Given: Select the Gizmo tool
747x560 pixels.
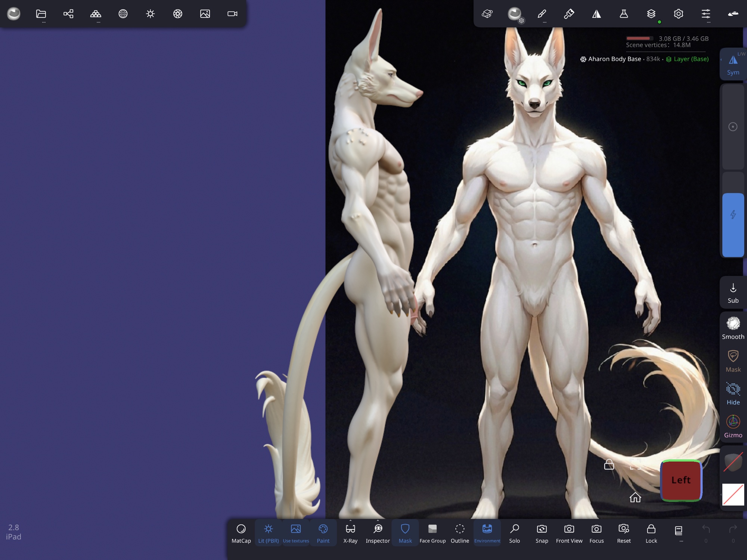Looking at the screenshot, I should coord(733,426).
